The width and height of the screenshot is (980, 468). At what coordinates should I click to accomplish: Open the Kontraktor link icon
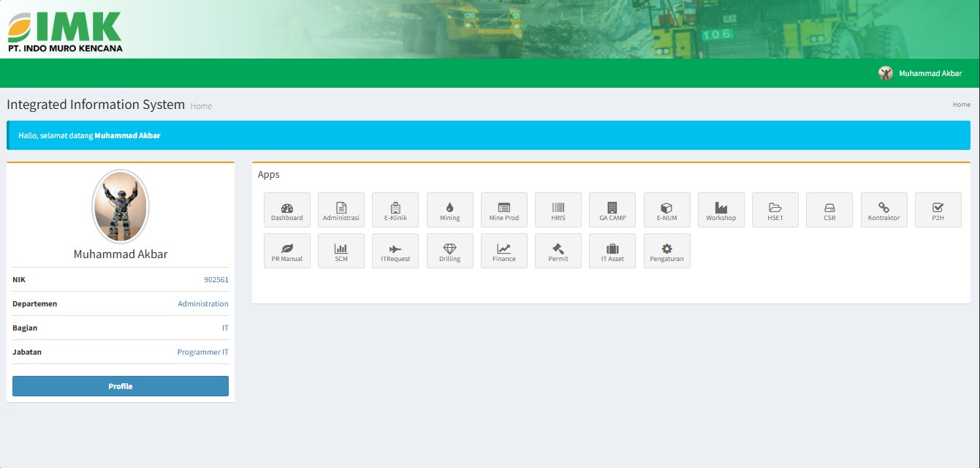[x=884, y=210]
